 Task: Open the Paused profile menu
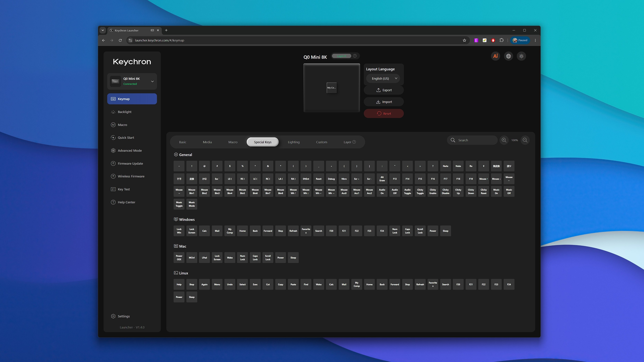[520, 40]
